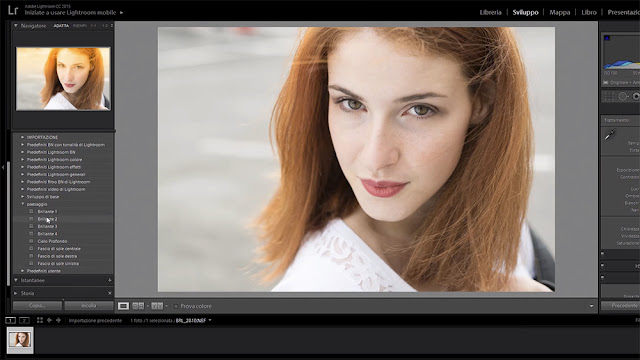Screen dimensions: 640x360
Task: Expand the IMPORTAZIONE preset folder
Action: coord(22,137)
